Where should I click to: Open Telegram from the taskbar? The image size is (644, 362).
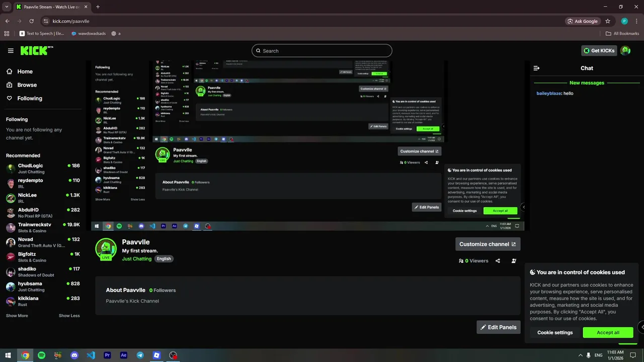click(x=140, y=355)
